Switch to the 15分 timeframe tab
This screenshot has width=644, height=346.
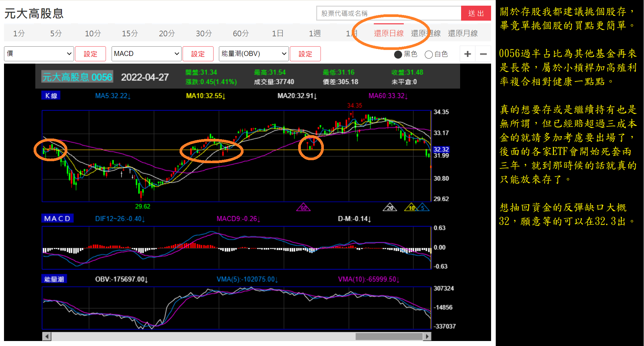130,33
